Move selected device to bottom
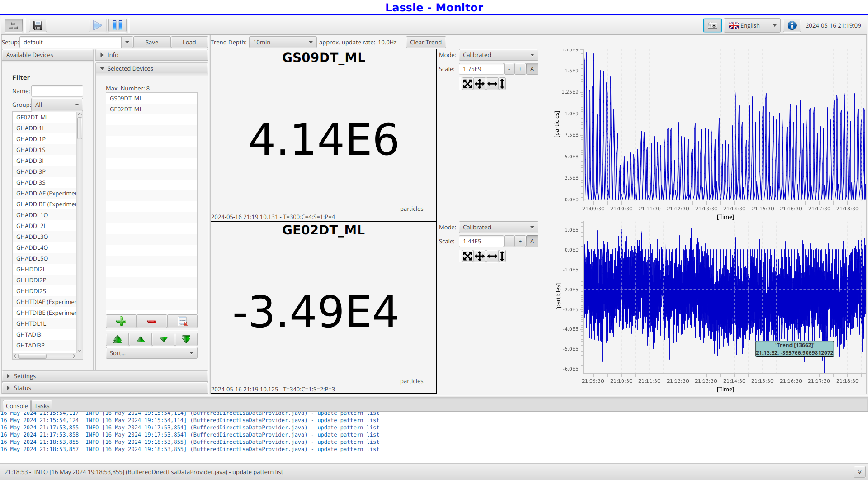 [186, 339]
